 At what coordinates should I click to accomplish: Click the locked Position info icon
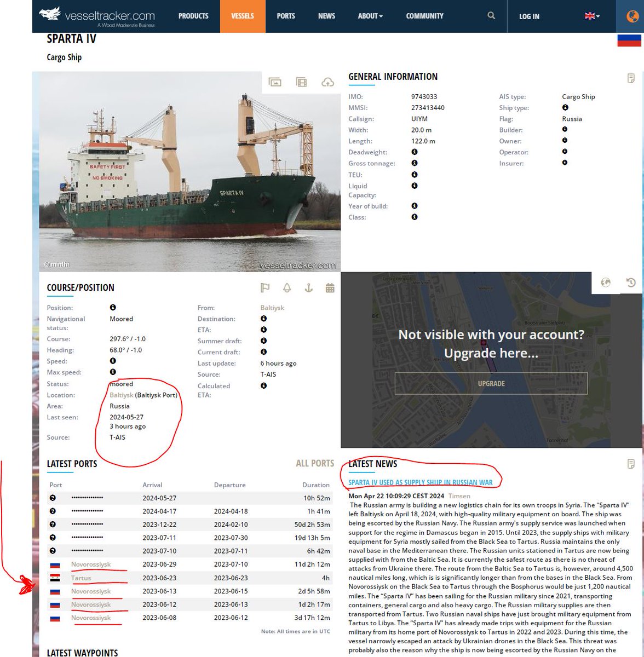coord(113,307)
